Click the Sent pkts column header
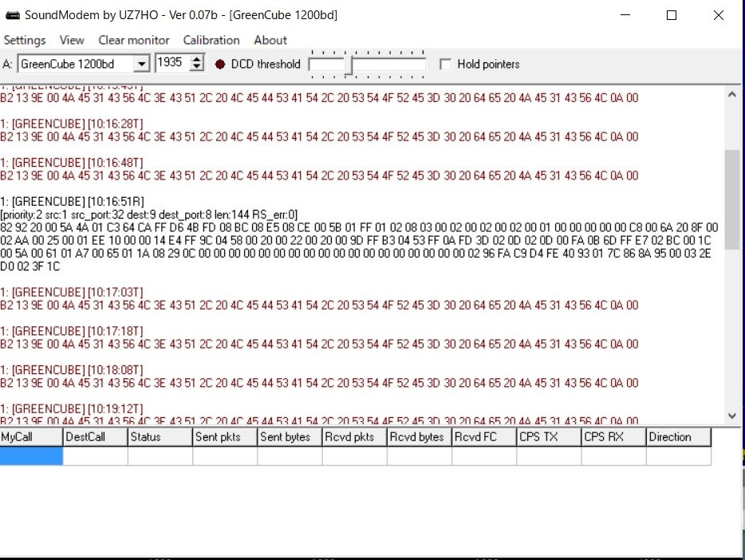 coord(225,437)
